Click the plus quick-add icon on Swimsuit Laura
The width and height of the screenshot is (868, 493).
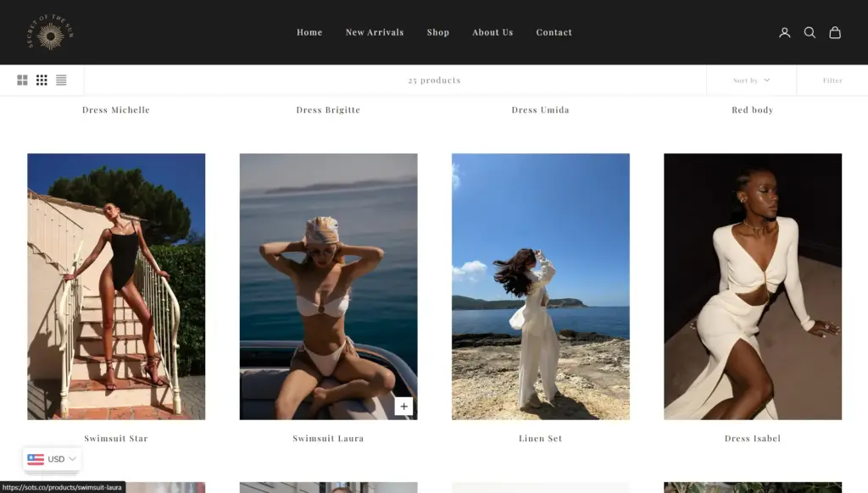click(403, 407)
